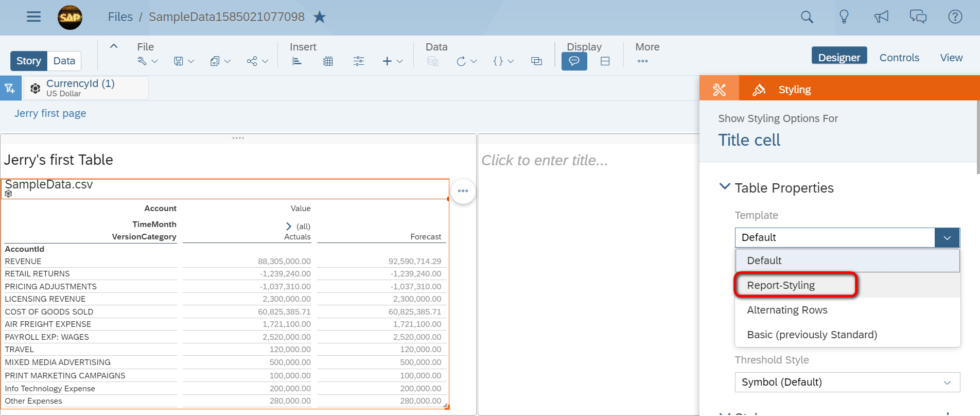This screenshot has width=980, height=416.
Task: Click the More three-dots toolbar icon
Action: (x=642, y=61)
